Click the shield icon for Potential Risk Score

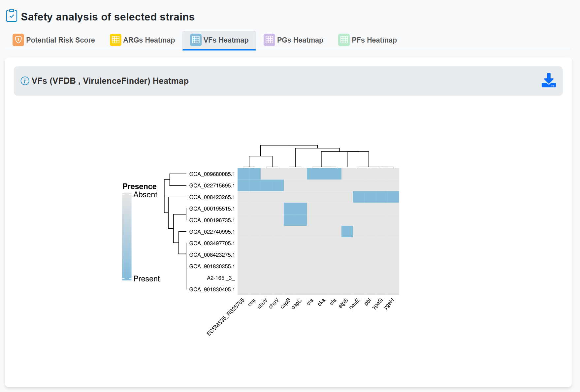(x=18, y=40)
